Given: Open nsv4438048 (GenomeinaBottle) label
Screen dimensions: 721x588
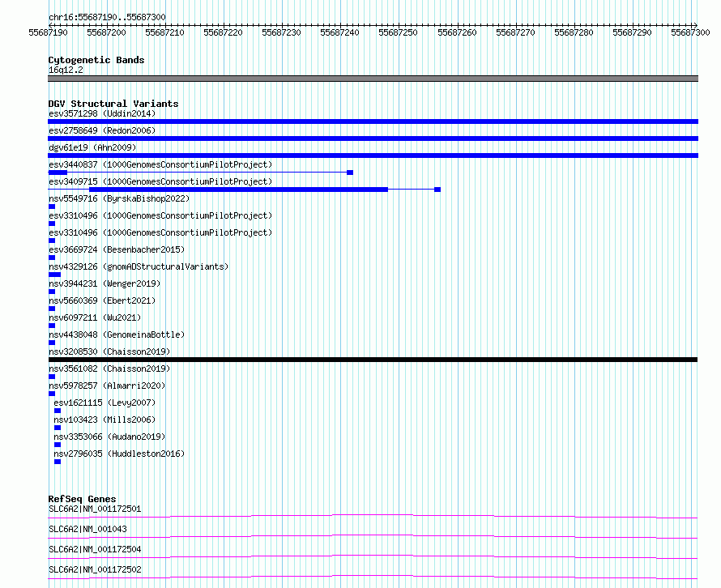Looking at the screenshot, I should point(117,334).
